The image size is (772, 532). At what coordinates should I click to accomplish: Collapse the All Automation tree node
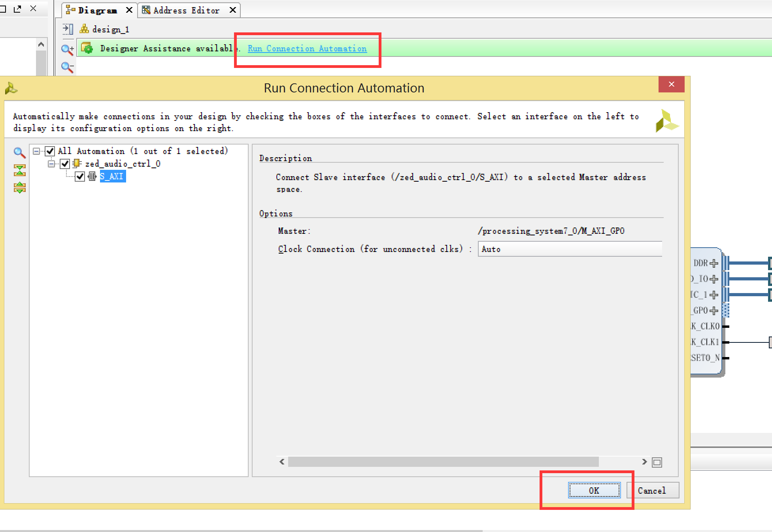36,151
